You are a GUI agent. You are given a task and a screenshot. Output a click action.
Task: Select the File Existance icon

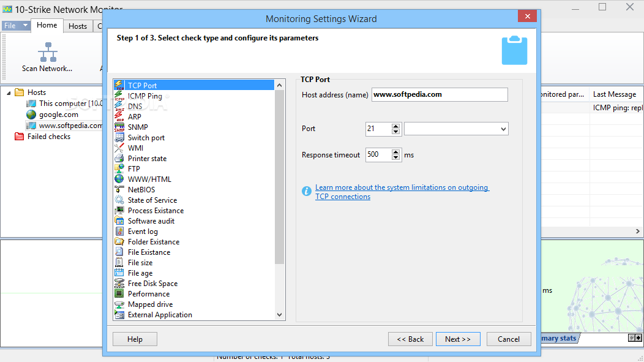(119, 252)
